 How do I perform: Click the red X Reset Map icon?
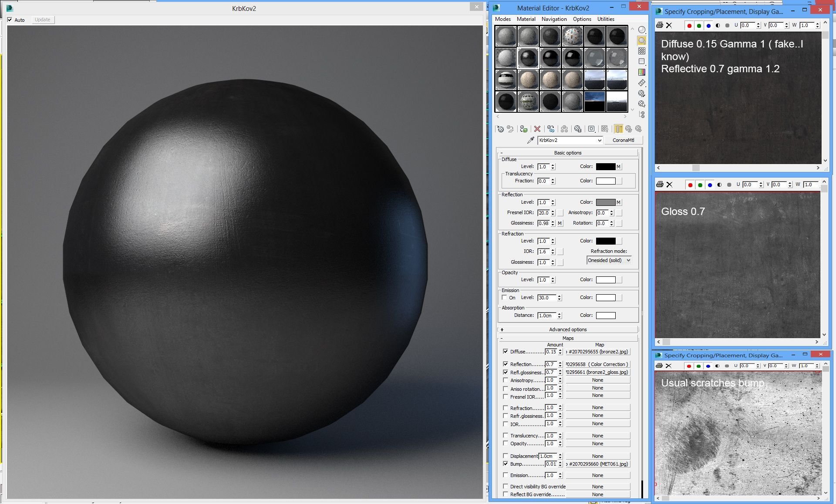(x=537, y=129)
